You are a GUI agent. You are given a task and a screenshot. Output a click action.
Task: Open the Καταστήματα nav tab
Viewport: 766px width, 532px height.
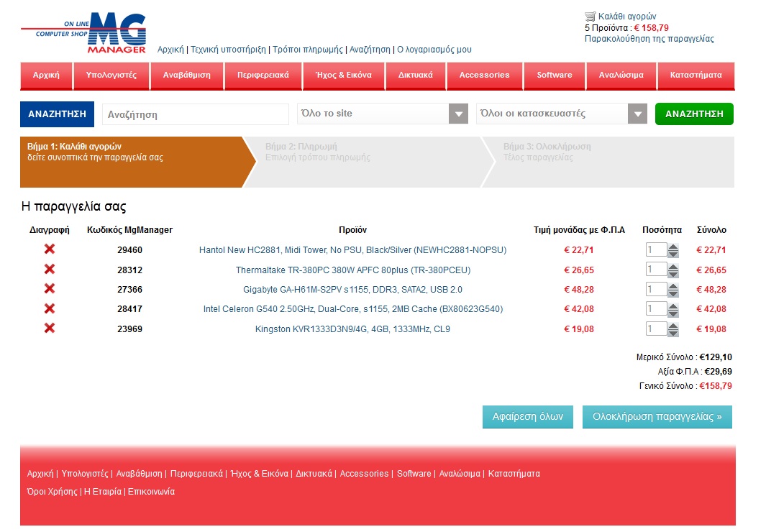pos(696,75)
